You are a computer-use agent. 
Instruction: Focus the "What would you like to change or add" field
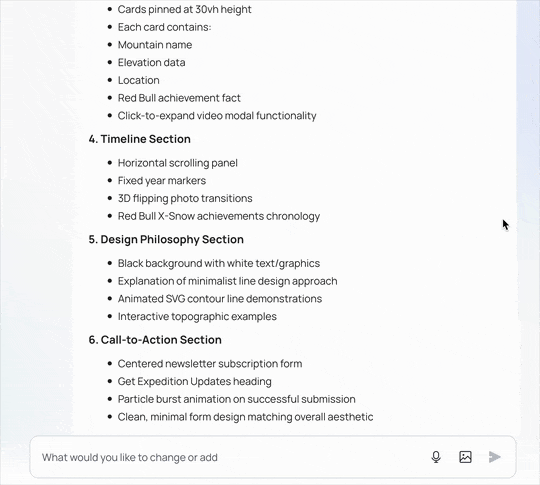click(231, 457)
